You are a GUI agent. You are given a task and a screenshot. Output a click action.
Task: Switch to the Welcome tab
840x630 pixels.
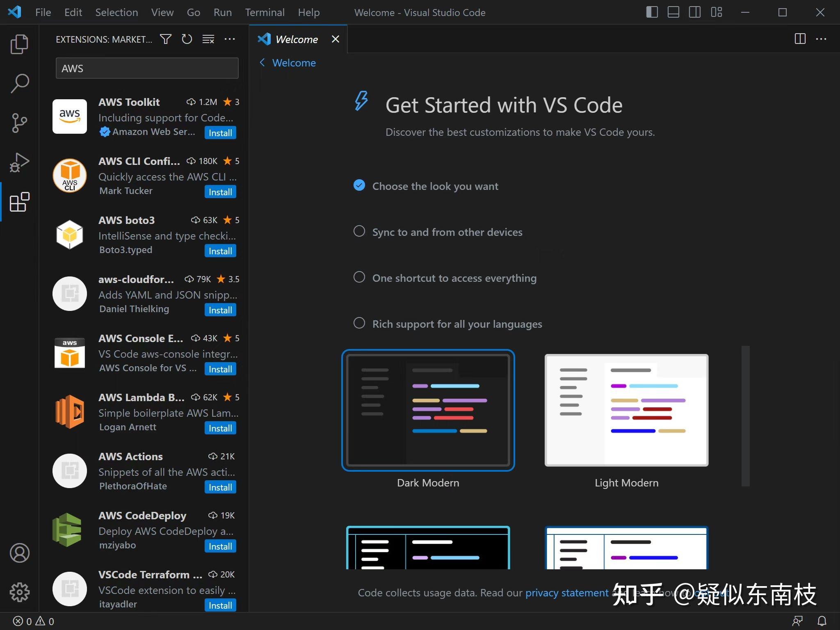(296, 39)
